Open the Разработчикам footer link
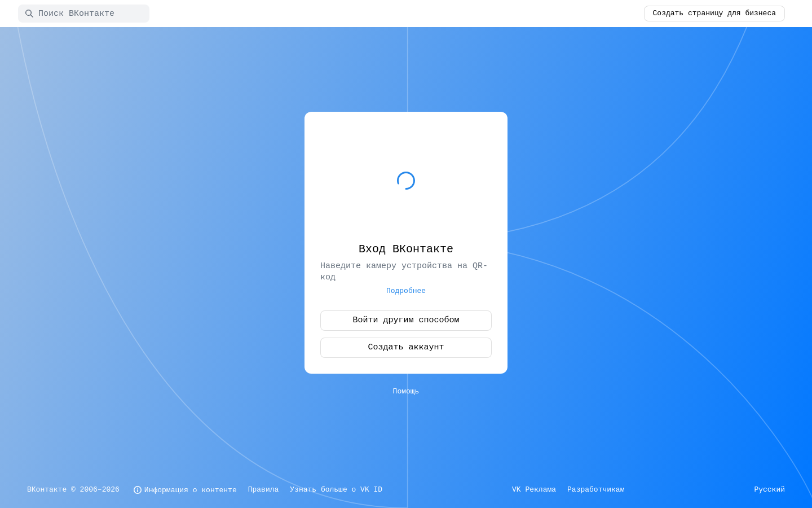 click(596, 489)
